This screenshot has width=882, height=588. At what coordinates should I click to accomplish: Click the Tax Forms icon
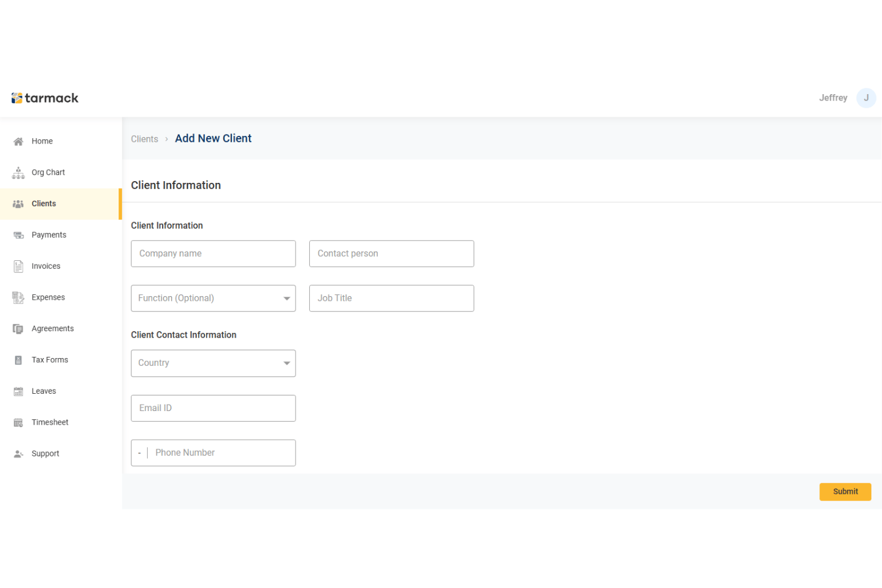pos(18,360)
